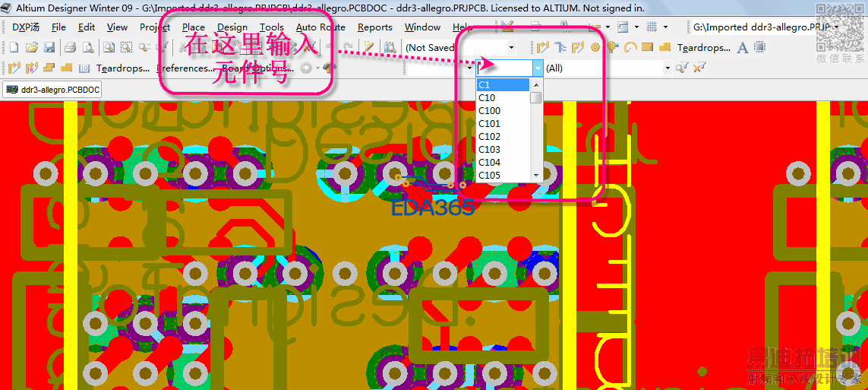Create a new document with the New icon
Viewport: 868px width, 390px height.
pos(14,48)
